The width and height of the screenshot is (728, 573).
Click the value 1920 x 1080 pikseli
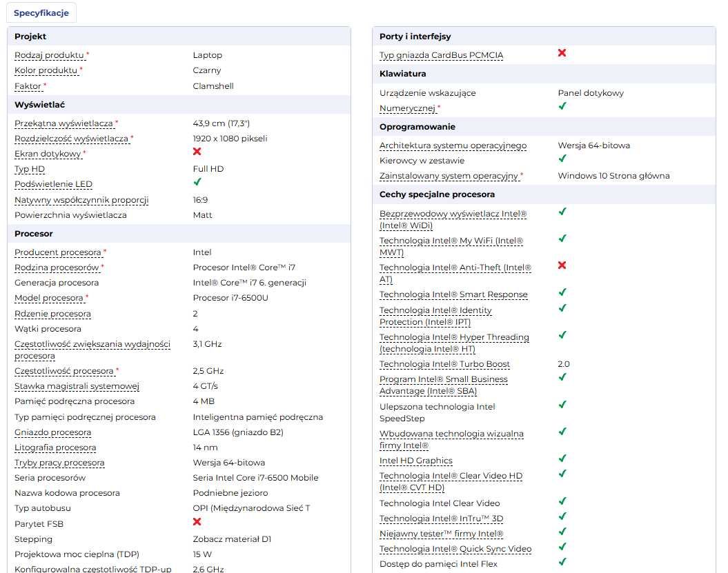coord(230,139)
